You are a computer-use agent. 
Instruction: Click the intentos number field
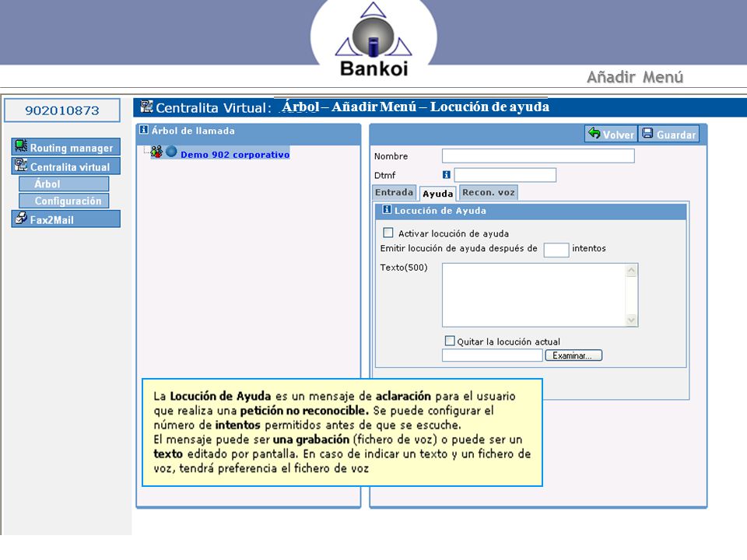pyautogui.click(x=556, y=250)
